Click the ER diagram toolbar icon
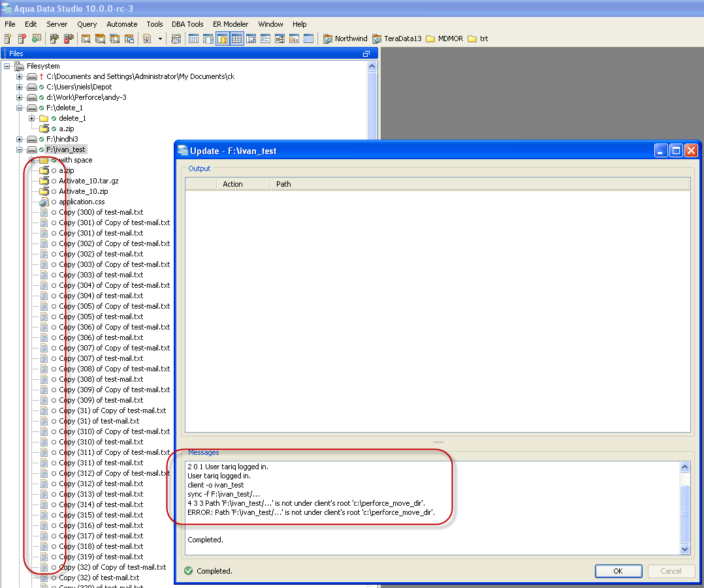Image resolution: width=704 pixels, height=588 pixels. click(280, 39)
